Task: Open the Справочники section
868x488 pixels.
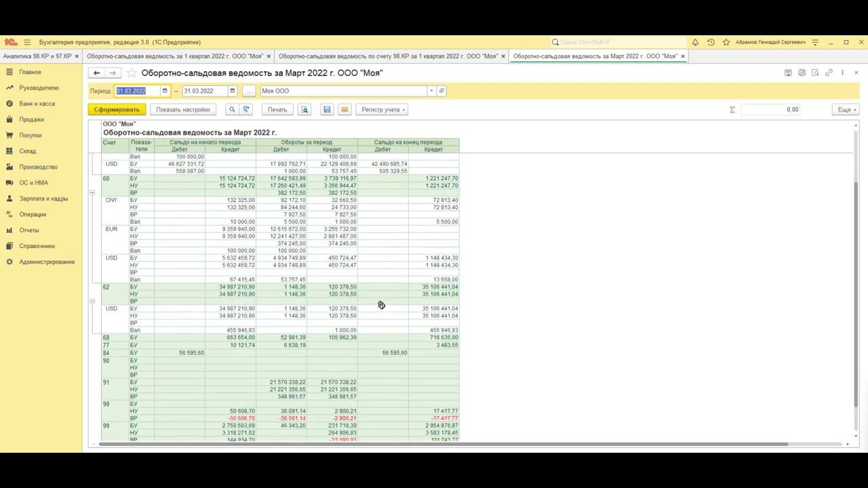Action: pyautogui.click(x=37, y=246)
